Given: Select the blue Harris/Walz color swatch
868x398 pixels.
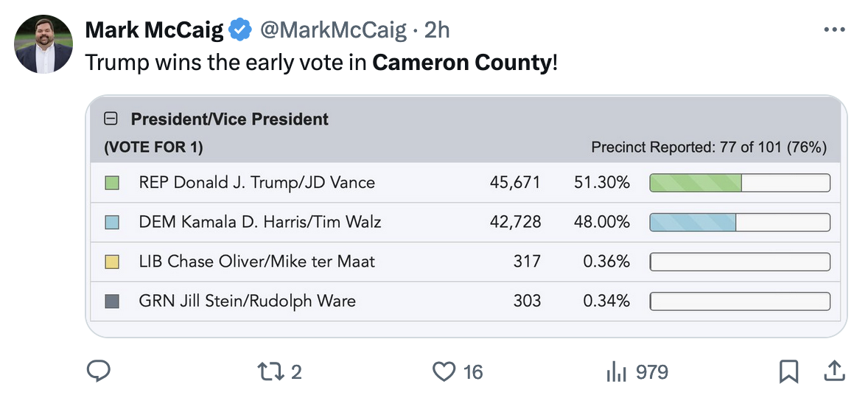Looking at the screenshot, I should coord(112,223).
